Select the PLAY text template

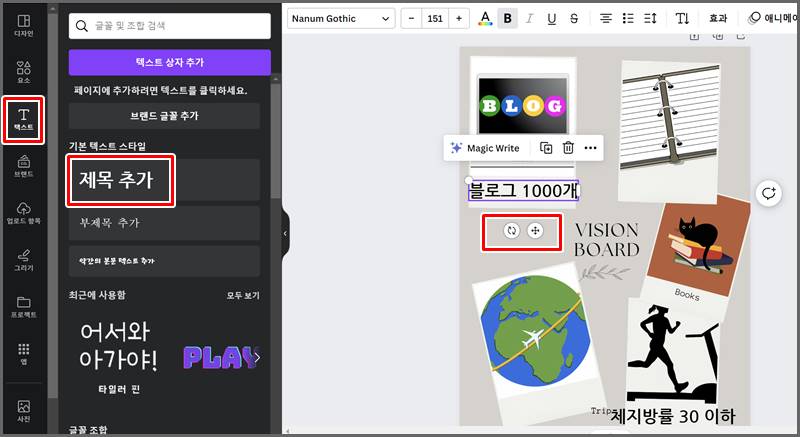click(219, 357)
